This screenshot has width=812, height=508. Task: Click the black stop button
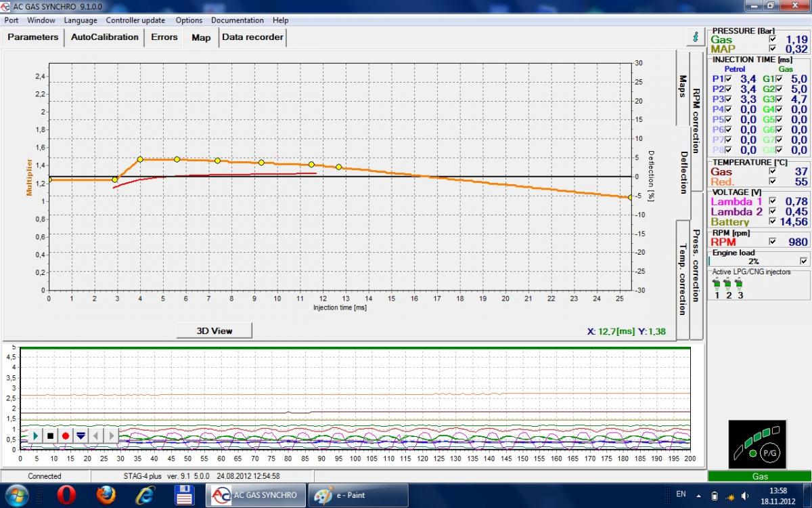50,436
